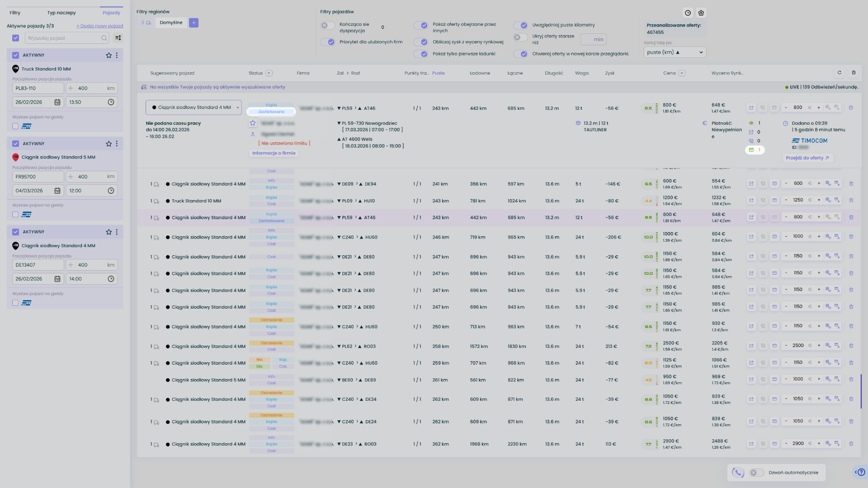Click Dodaj nowy pojazd link
The image size is (868, 488).
[x=99, y=26]
